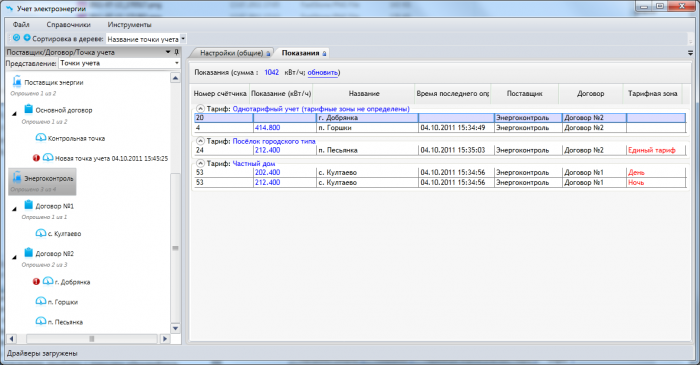Screen dimensions: 700x365
Task: Click the tree horizontal scrollbar right arrow
Action: click(165, 339)
